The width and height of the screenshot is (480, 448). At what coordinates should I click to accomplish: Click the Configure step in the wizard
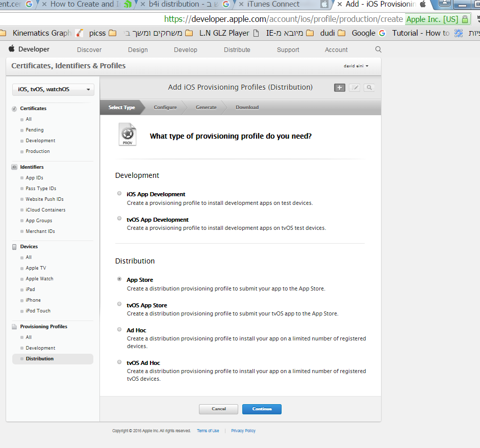tap(165, 108)
